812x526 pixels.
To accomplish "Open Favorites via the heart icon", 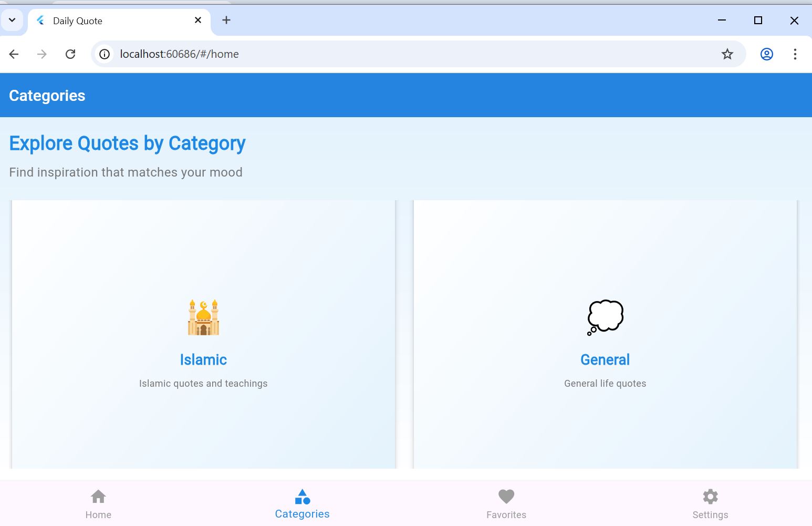I will 506,497.
